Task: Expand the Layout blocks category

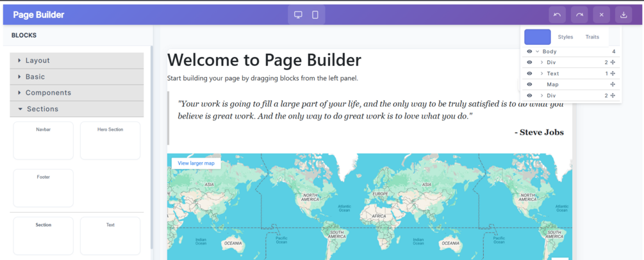Action: tap(77, 60)
